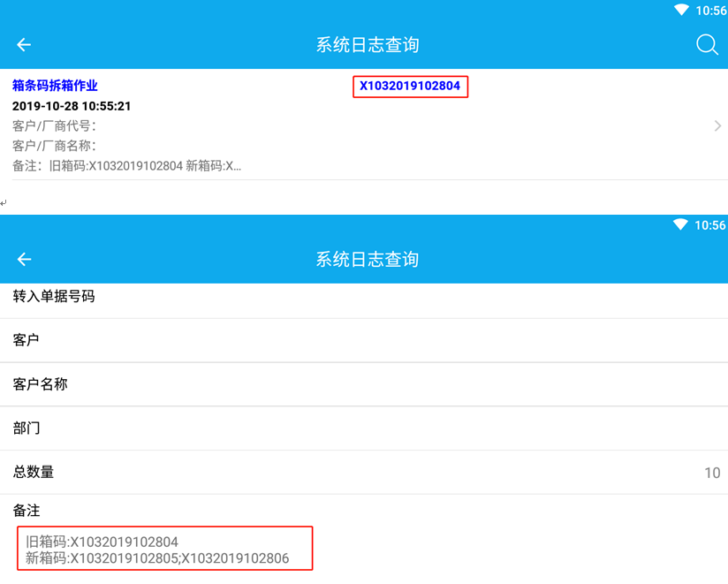Screen dimensions: 728x584
Task: Select the 客户 field row
Action: coord(27,340)
